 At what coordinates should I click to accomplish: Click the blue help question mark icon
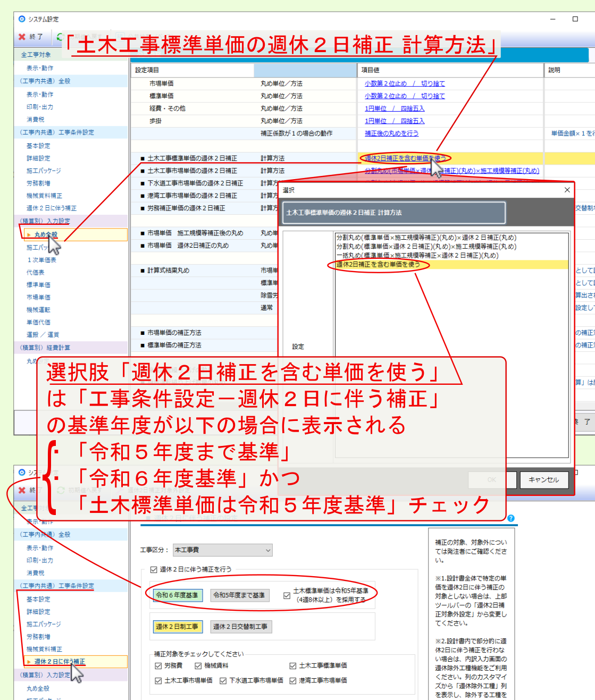click(511, 518)
